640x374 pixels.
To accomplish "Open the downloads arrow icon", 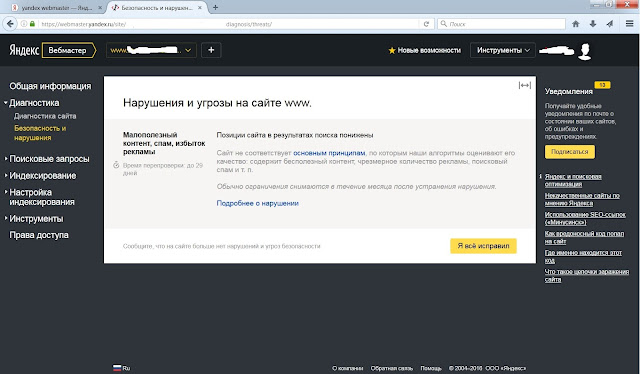I will point(593,24).
